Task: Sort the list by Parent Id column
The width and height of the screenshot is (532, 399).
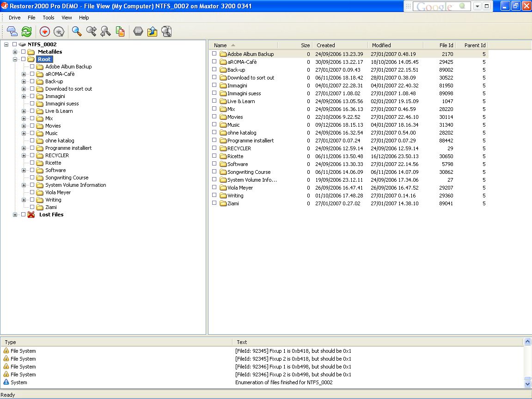Action: pos(471,45)
